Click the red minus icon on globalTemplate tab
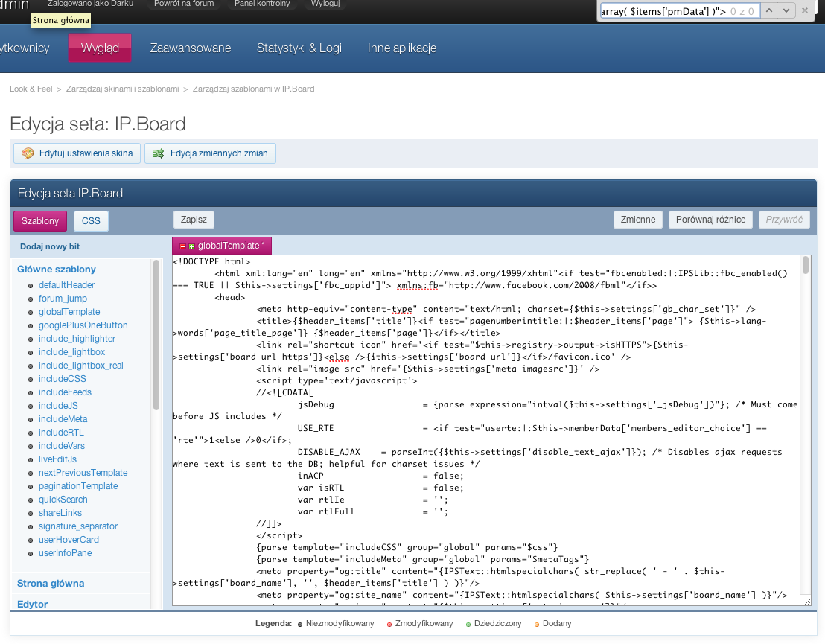The width and height of the screenshot is (825, 644). click(x=182, y=246)
